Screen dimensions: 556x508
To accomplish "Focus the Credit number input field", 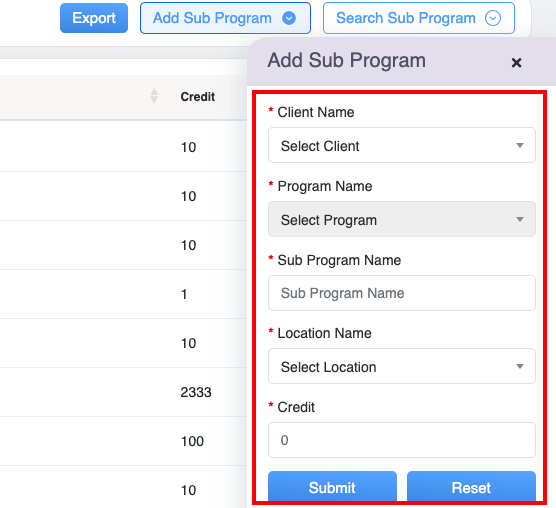I will (x=402, y=440).
